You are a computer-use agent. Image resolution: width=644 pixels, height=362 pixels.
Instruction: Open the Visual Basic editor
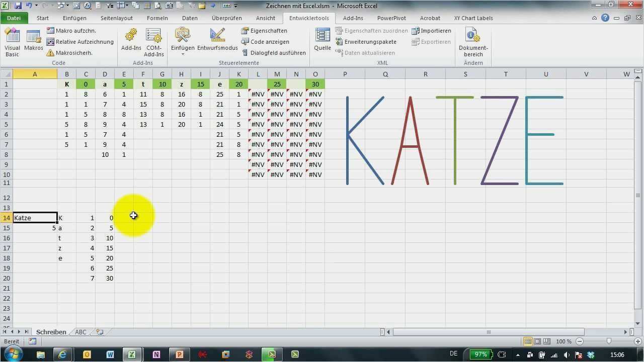pos(12,42)
